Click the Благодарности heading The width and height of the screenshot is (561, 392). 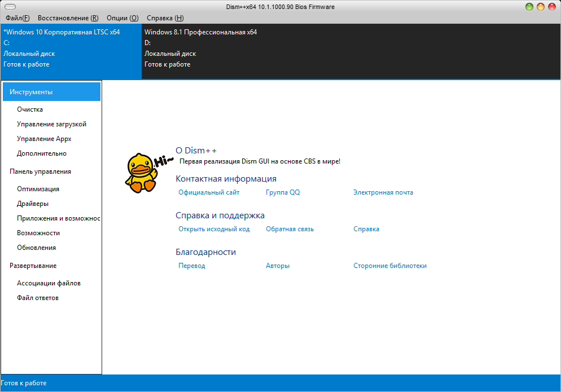click(x=205, y=252)
